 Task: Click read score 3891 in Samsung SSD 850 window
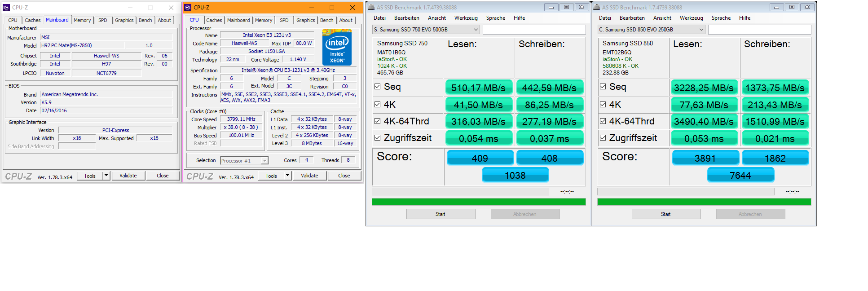point(705,158)
